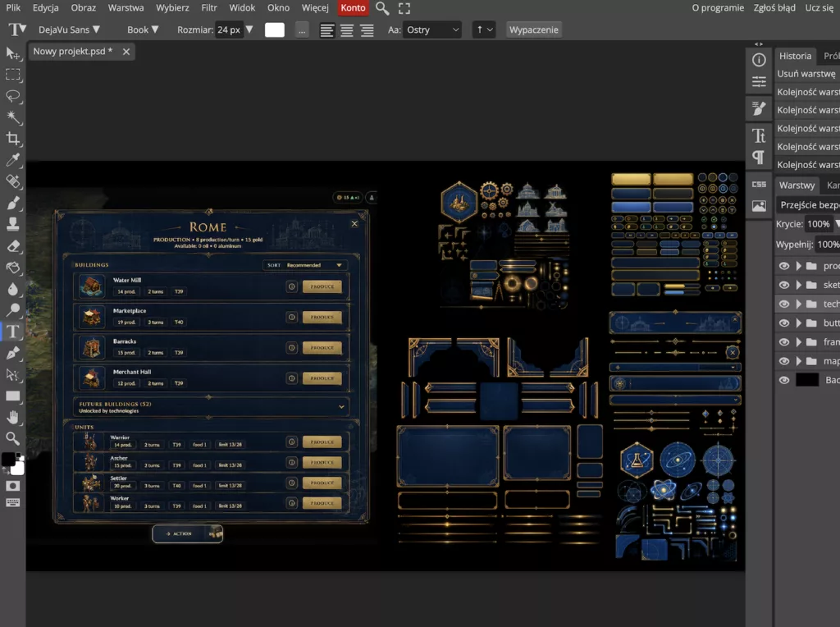Open the Filtr menu
The width and height of the screenshot is (840, 627).
tap(209, 7)
